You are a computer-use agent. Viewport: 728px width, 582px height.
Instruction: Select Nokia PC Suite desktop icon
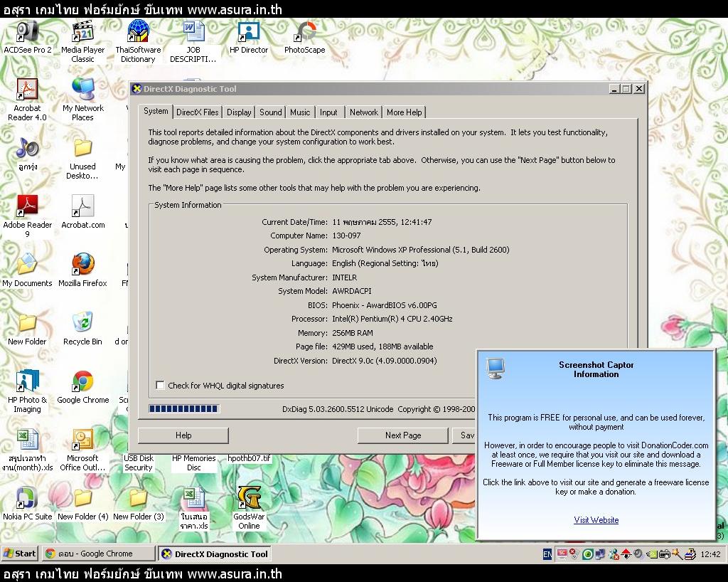(27, 504)
